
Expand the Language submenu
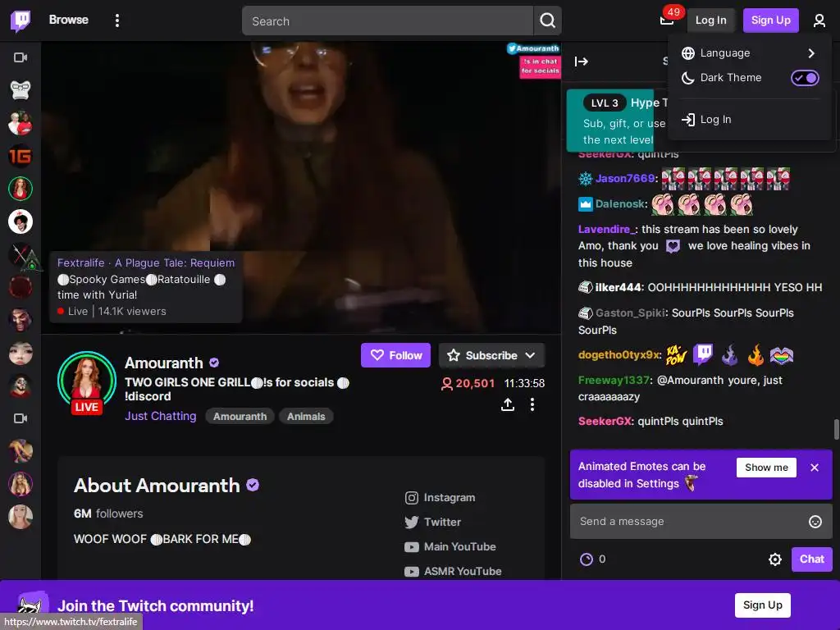(749, 53)
